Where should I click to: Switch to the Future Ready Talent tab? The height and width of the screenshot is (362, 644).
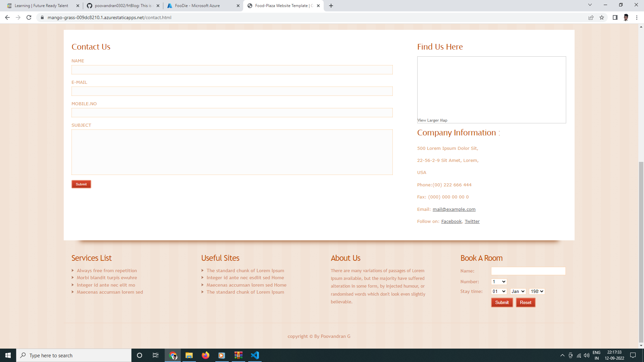coord(40,5)
